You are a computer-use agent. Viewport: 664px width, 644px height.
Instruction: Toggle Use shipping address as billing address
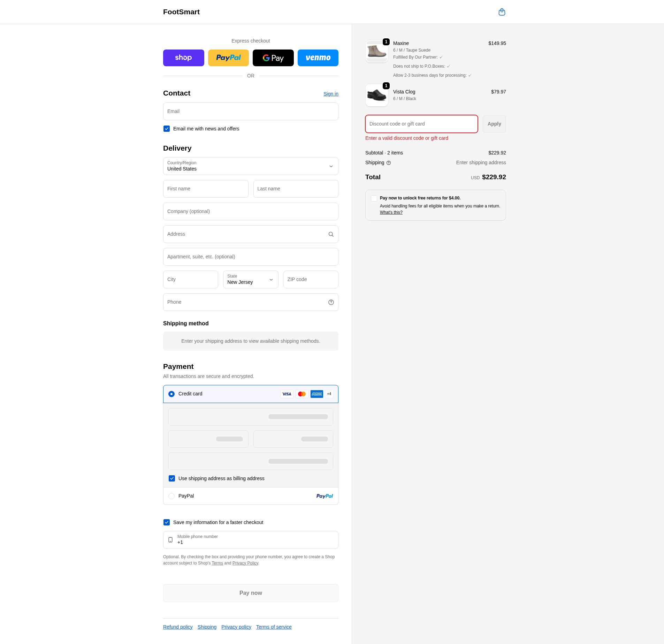(x=172, y=478)
